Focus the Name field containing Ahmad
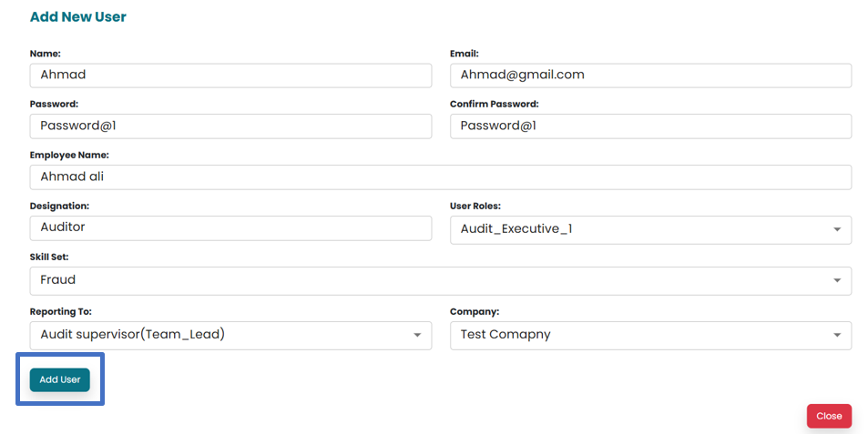 [230, 76]
